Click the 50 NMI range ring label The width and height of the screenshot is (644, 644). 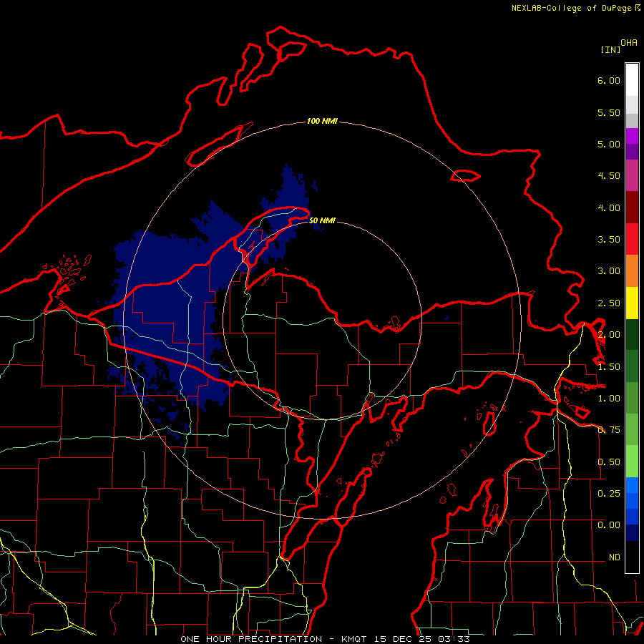323,220
